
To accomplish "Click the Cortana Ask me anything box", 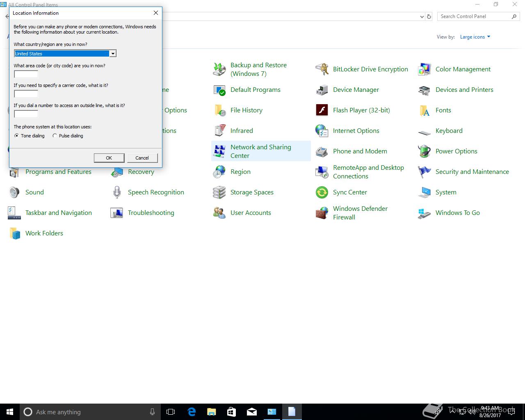I will point(90,412).
